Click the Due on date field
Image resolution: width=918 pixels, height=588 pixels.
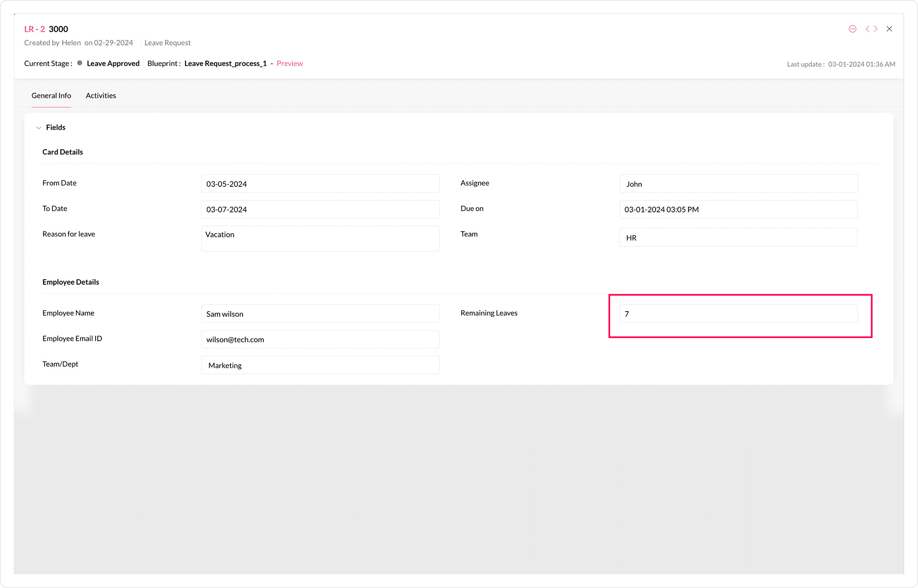[738, 209]
